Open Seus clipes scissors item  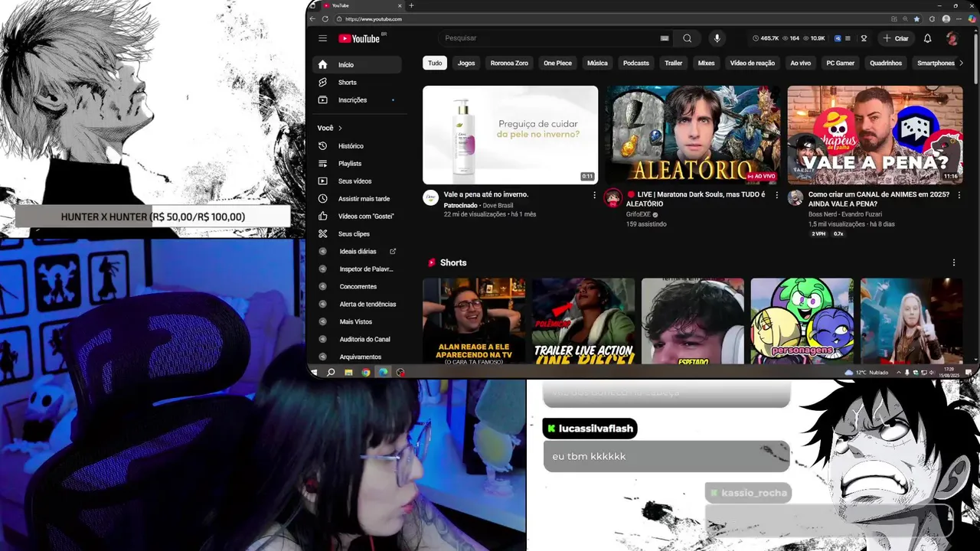pos(358,234)
